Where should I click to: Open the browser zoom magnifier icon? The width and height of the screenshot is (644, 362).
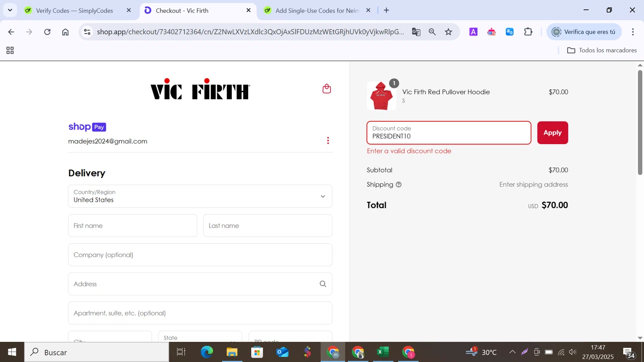432,32
